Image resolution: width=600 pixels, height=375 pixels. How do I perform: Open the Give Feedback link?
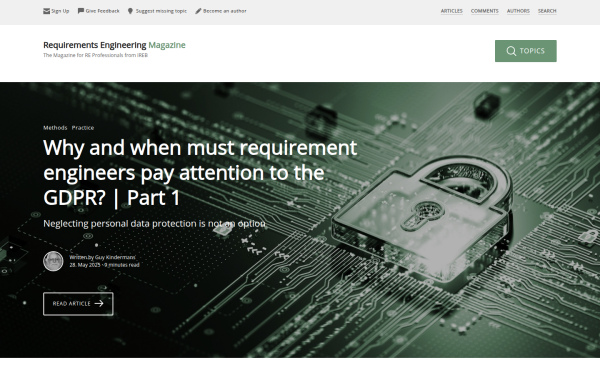click(x=99, y=11)
